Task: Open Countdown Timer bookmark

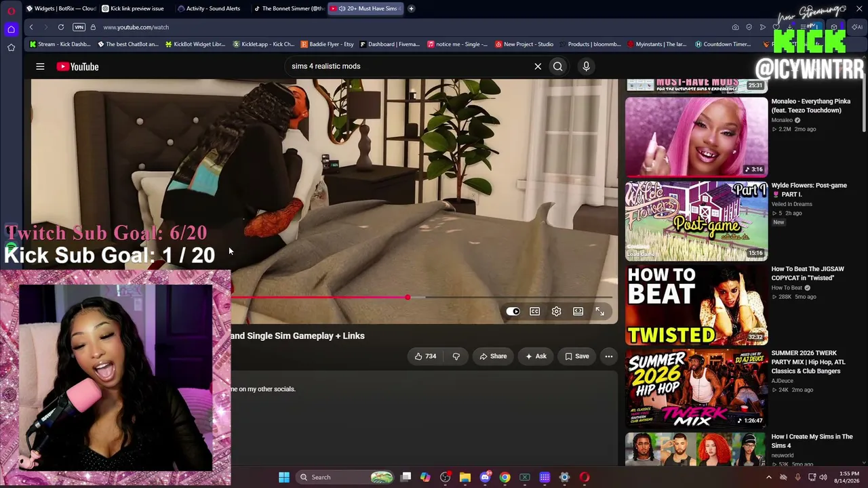Action: tap(723, 45)
